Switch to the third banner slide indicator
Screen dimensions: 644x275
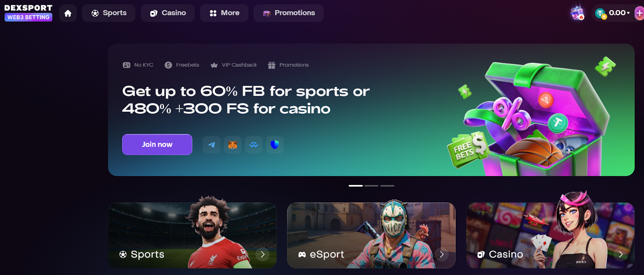pos(387,186)
